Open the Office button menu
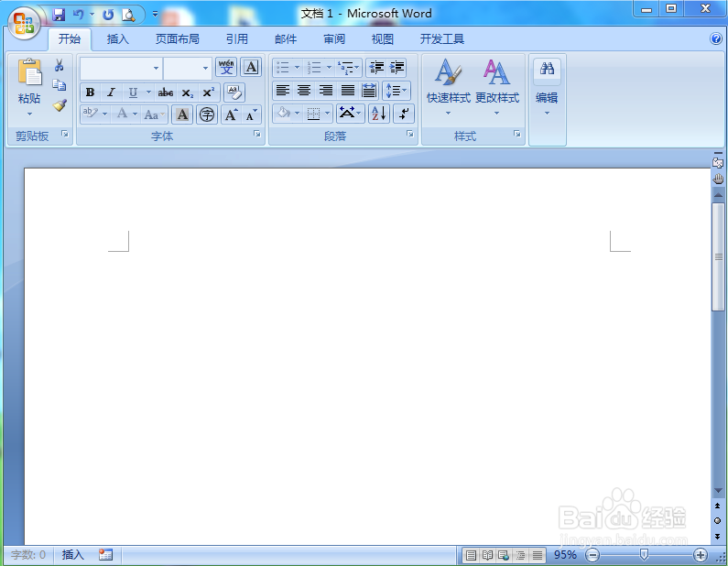Image resolution: width=728 pixels, height=566 pixels. coord(24,23)
